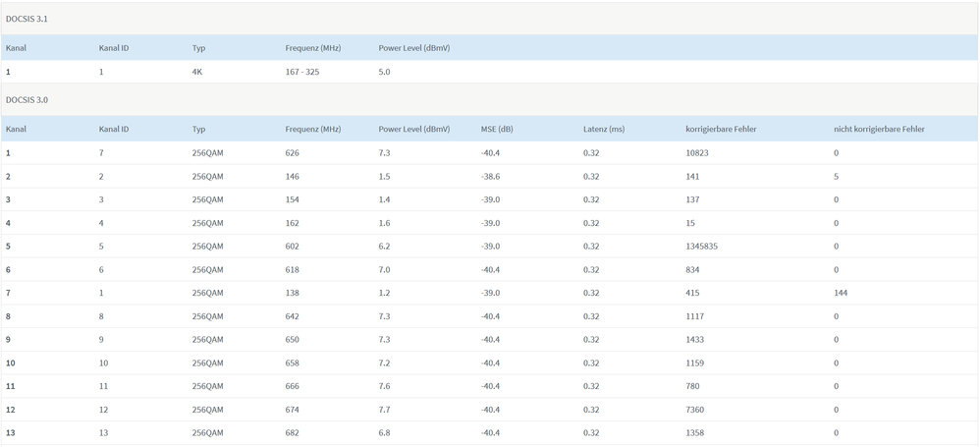Click power level 7.2 cell
The height and width of the screenshot is (447, 980).
384,363
